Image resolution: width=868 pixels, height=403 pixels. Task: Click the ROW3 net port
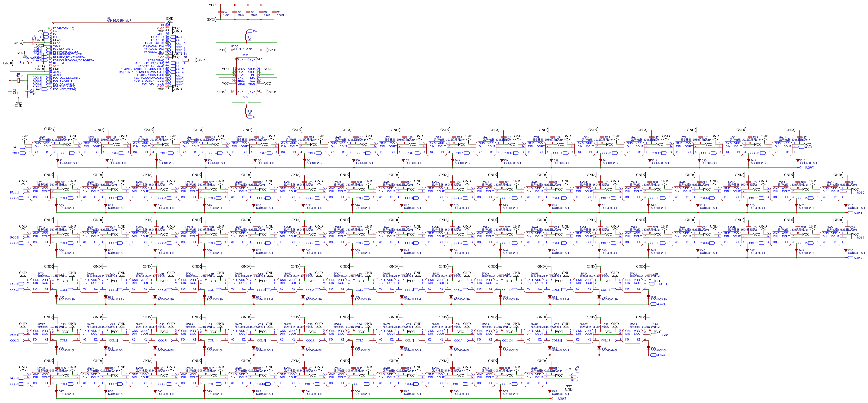click(652, 304)
